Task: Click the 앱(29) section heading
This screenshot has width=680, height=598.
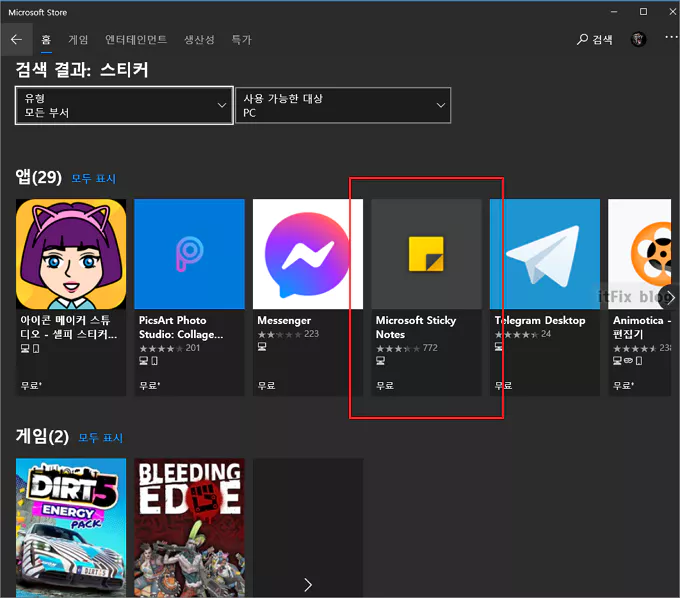Action: point(39,177)
